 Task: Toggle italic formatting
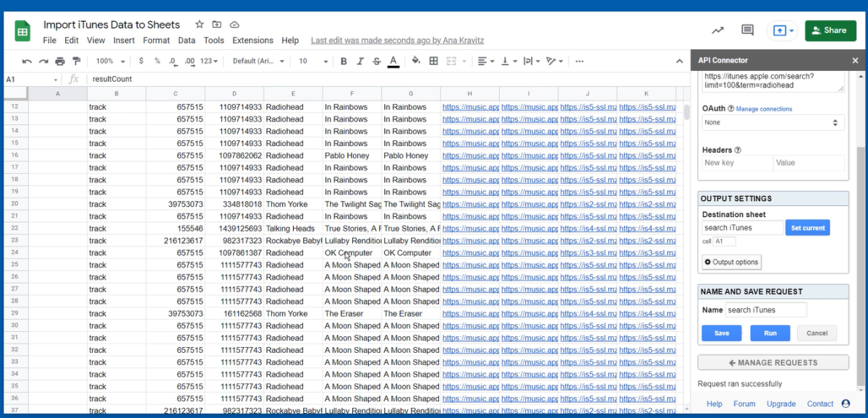click(360, 61)
